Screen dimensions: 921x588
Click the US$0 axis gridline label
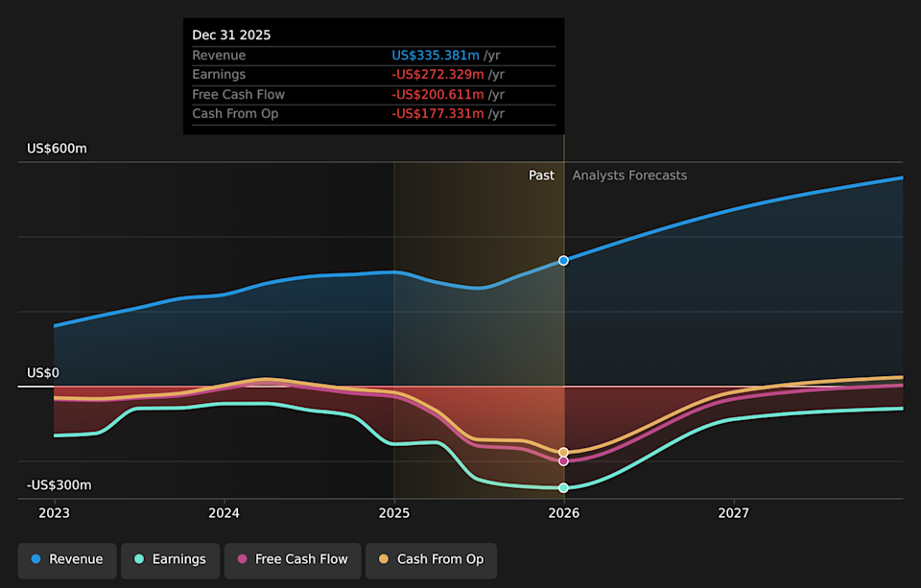point(41,372)
